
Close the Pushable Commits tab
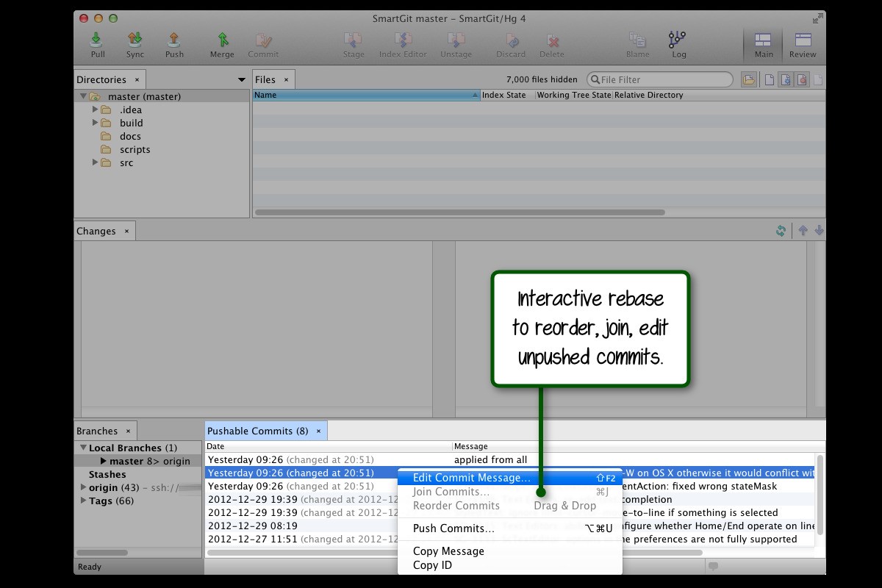(318, 431)
